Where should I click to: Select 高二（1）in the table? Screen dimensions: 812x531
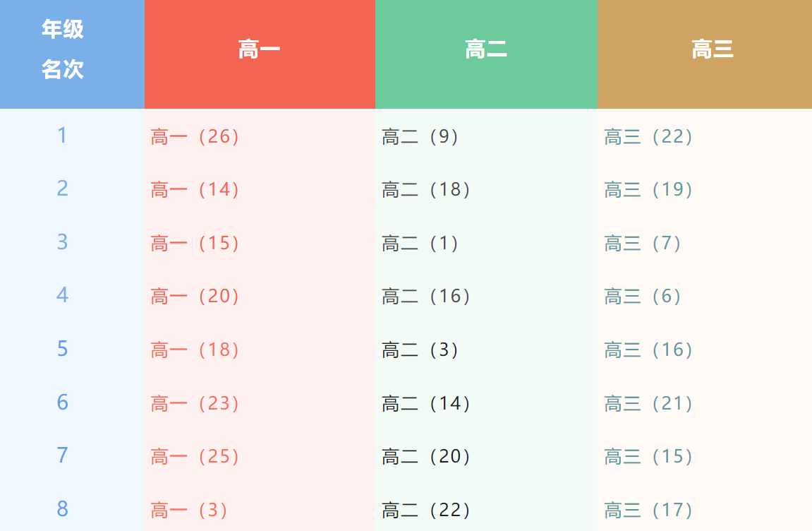click(420, 243)
